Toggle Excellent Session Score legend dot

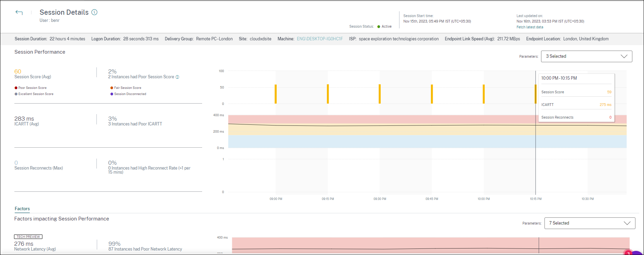click(x=16, y=94)
